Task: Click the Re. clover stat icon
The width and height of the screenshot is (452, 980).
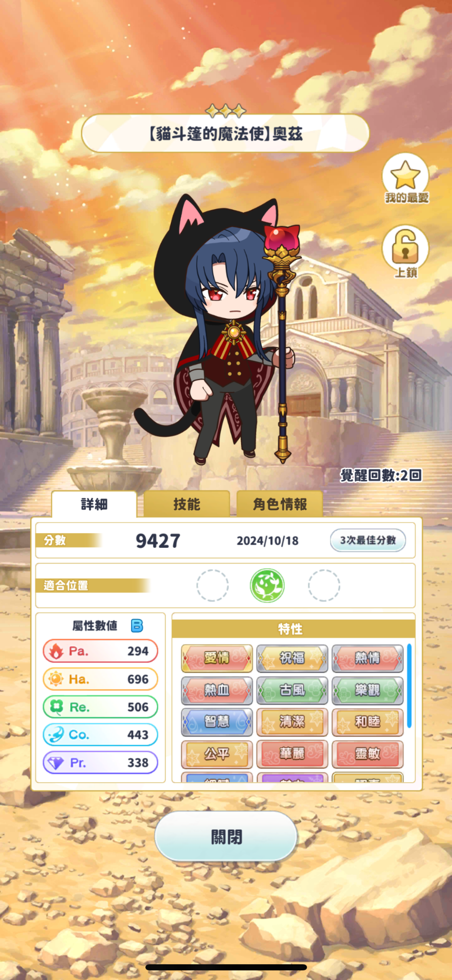Action: point(56,707)
